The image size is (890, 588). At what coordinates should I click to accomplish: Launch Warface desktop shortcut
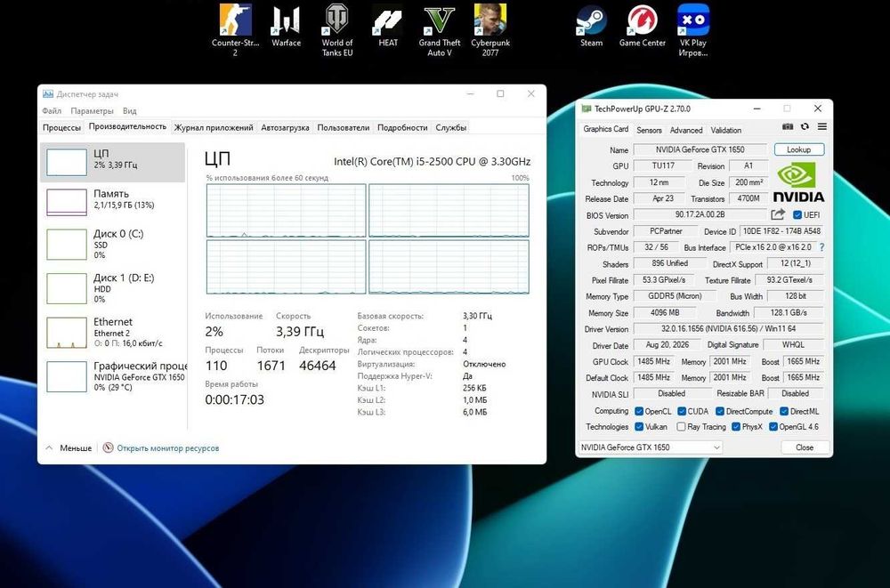286,26
